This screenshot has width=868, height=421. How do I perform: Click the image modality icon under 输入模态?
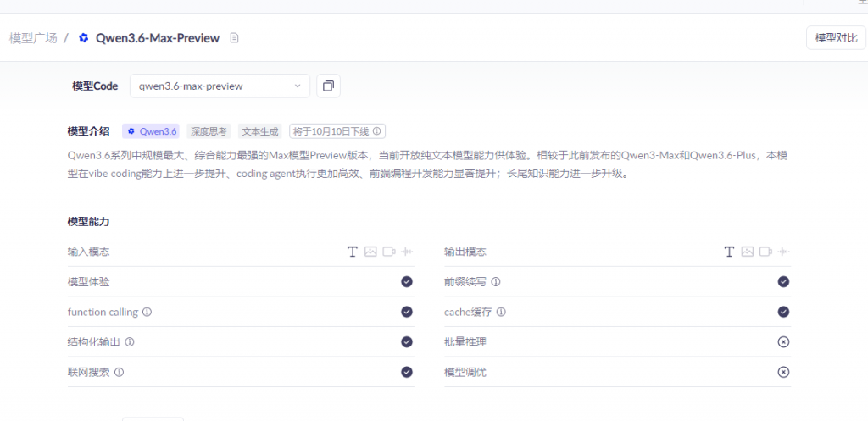coord(370,252)
